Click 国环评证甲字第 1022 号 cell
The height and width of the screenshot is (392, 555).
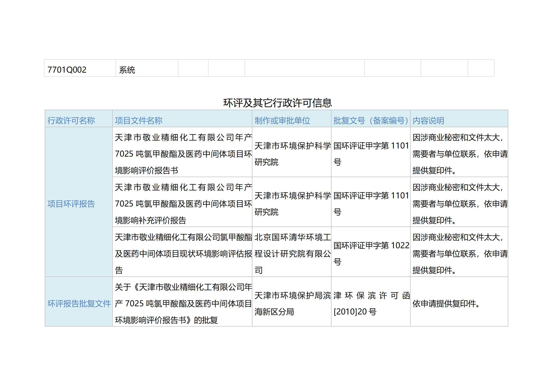371,254
